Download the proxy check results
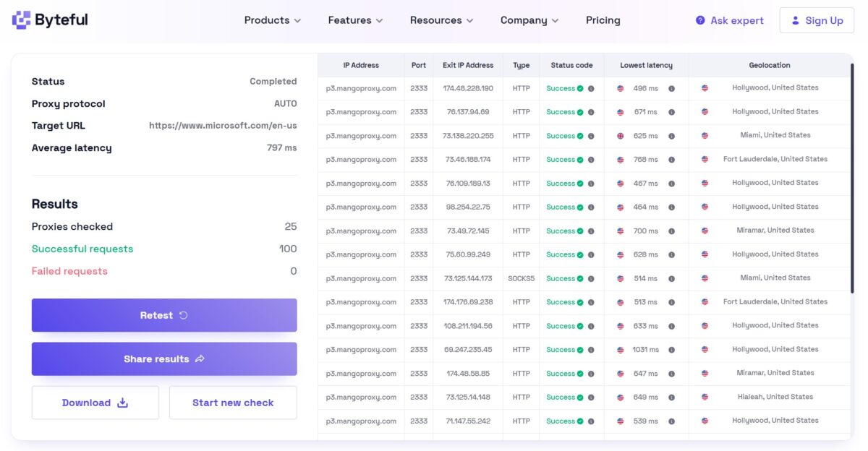 coord(95,403)
